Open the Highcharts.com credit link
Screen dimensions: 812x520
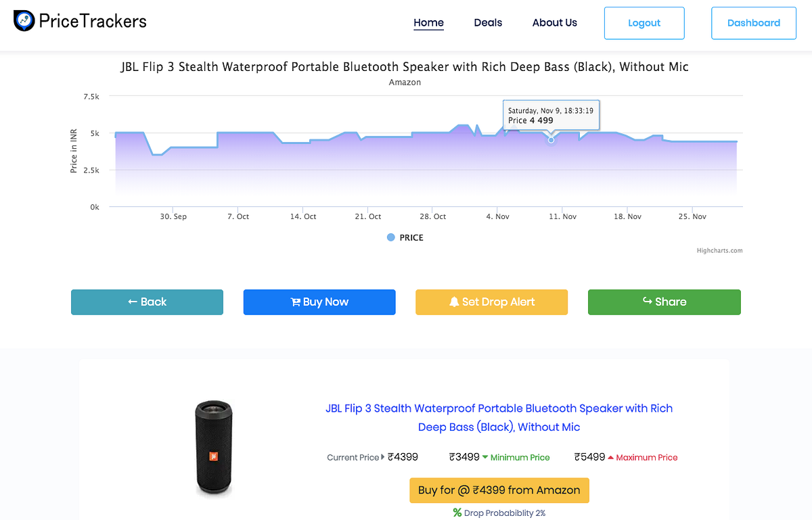[x=720, y=250]
